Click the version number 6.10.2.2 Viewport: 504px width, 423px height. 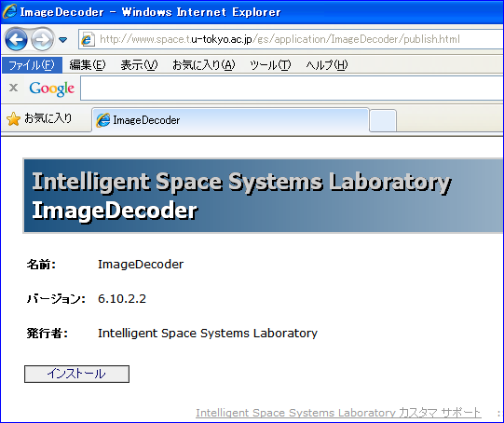(x=122, y=299)
